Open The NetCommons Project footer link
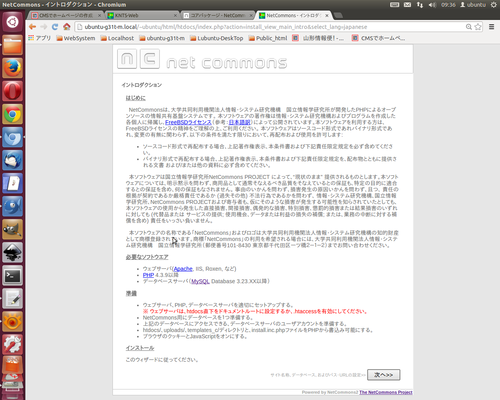The height and width of the screenshot is (400, 500). (x=386, y=392)
